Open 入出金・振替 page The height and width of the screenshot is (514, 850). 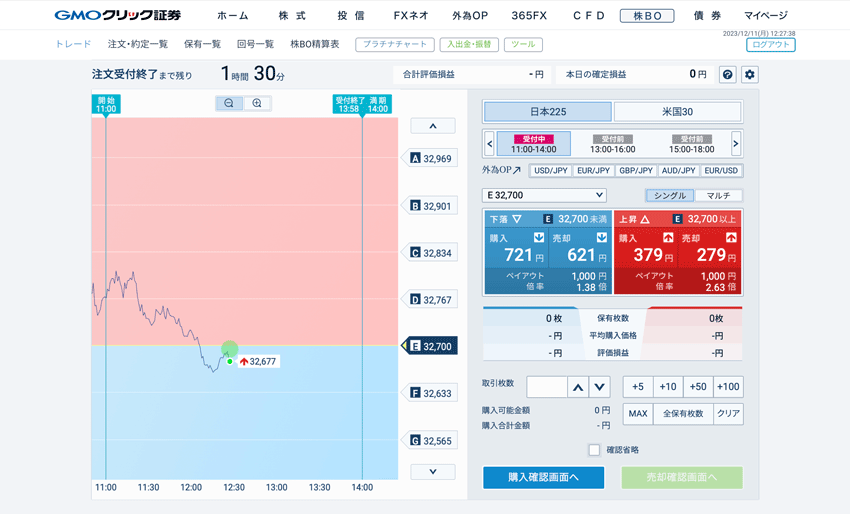click(x=469, y=44)
